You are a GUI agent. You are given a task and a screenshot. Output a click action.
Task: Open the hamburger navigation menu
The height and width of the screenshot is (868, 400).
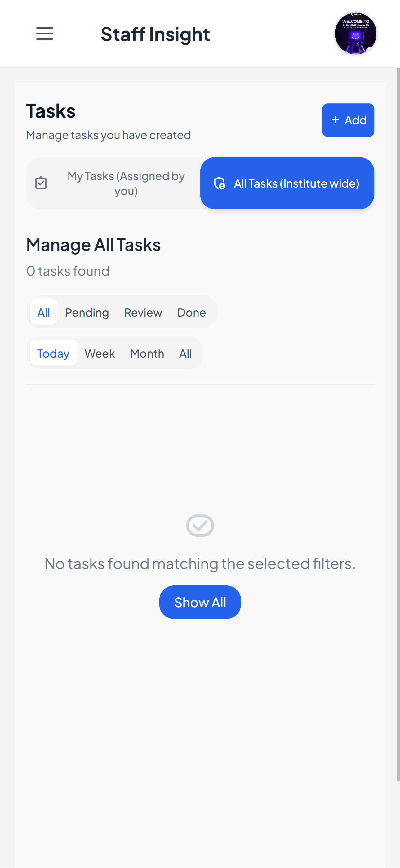[x=44, y=34]
